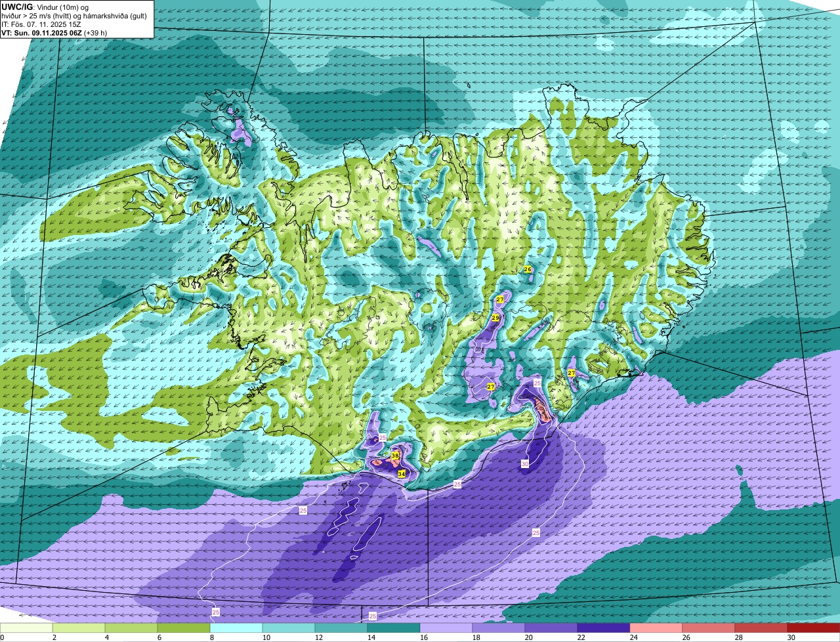The height and width of the screenshot is (642, 840).
Task: Click the yellow gust label 29
Action: [x=495, y=318]
